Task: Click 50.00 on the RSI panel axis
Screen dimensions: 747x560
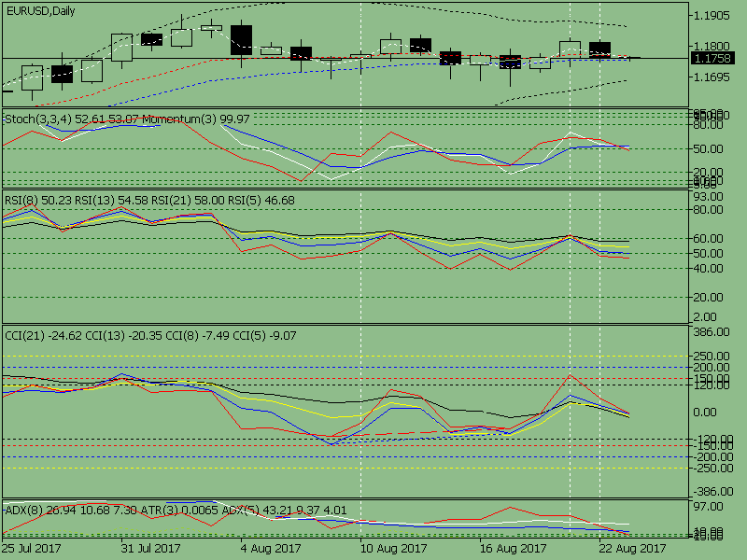Action: 708,254
